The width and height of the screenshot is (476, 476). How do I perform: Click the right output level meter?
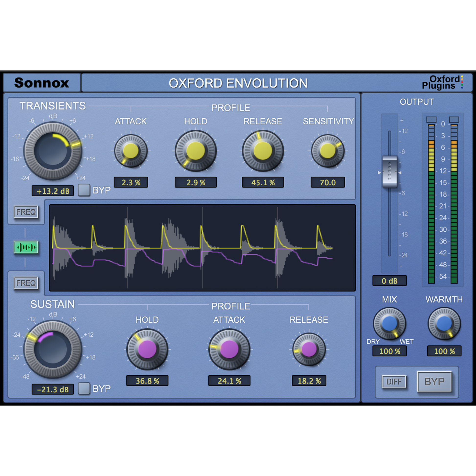click(454, 204)
